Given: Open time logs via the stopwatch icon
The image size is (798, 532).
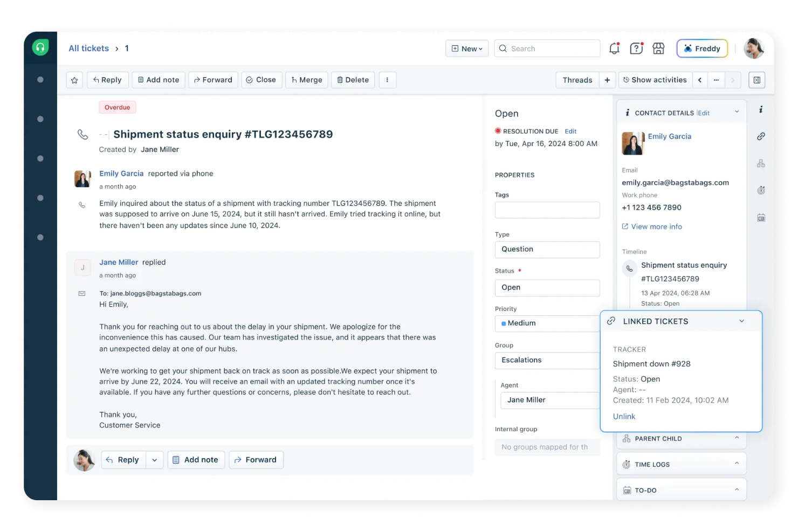Looking at the screenshot, I should tap(761, 190).
